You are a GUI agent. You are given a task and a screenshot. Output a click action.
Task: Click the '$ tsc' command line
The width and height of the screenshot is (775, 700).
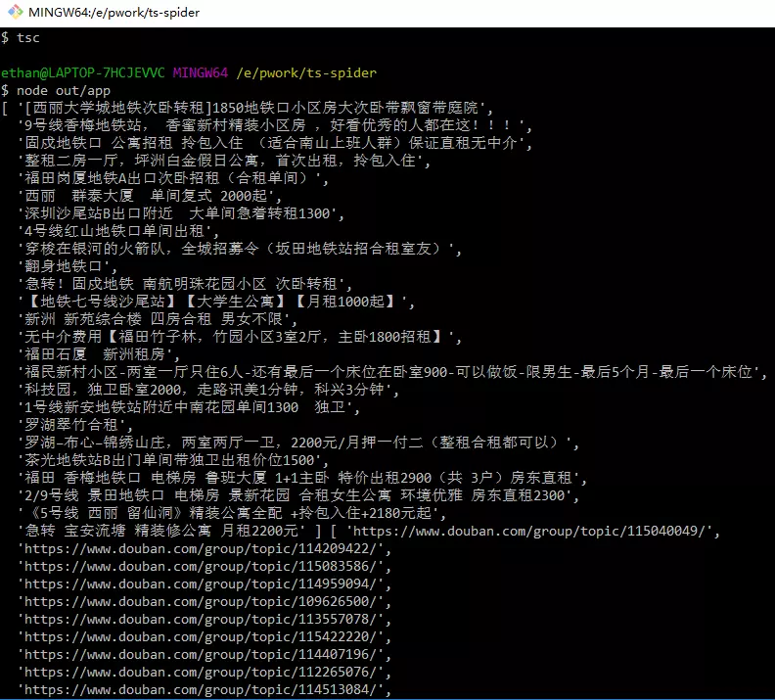point(21,38)
